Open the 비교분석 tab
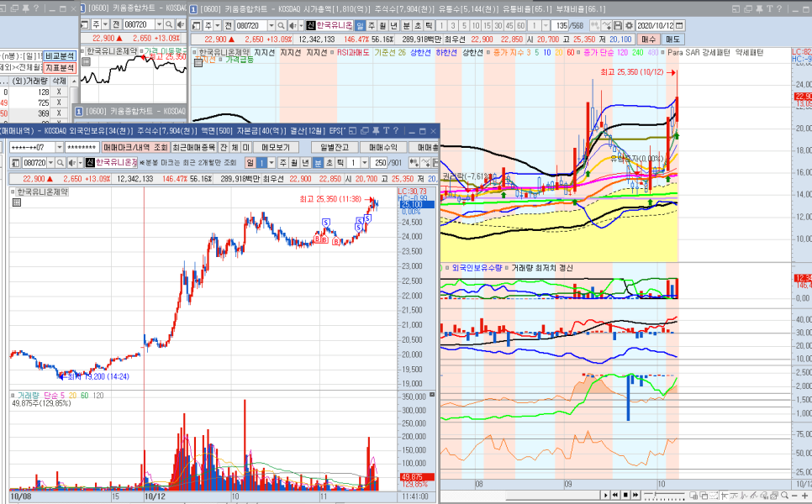The width and height of the screenshot is (812, 504). (x=59, y=55)
